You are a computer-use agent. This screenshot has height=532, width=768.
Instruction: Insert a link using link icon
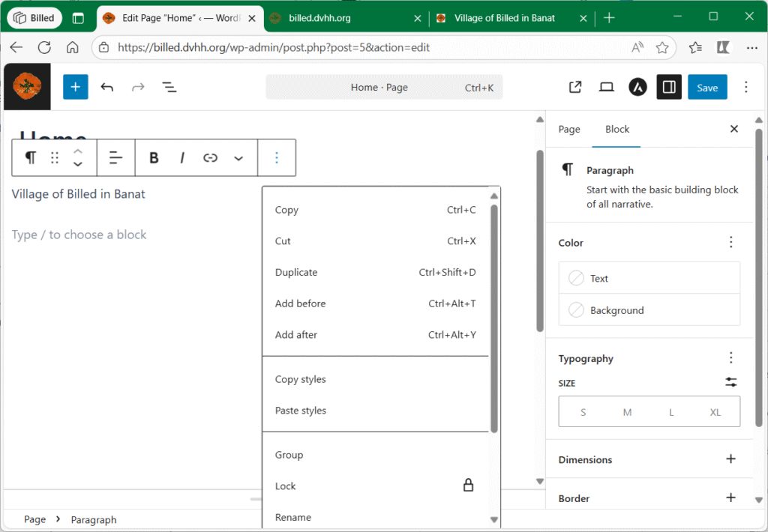click(x=210, y=157)
